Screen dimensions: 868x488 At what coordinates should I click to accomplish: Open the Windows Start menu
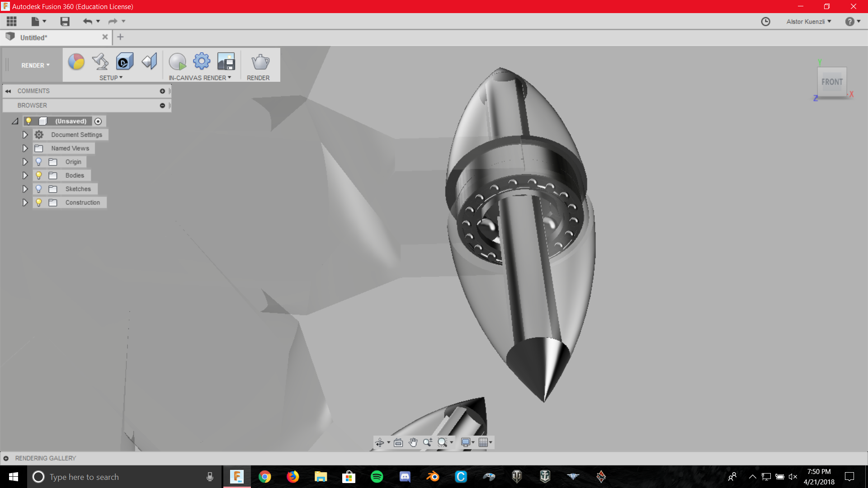[x=14, y=477]
